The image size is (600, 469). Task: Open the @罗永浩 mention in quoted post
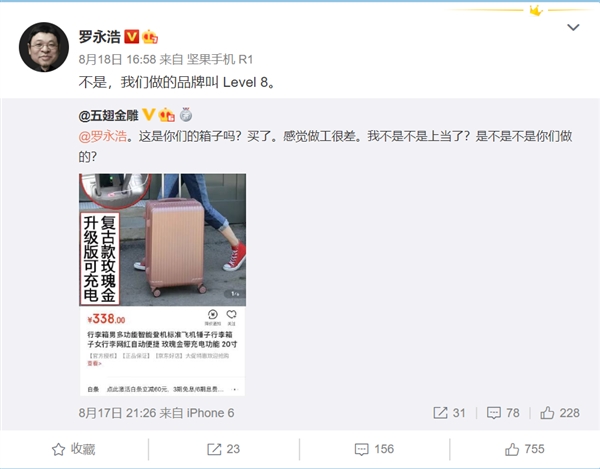(103, 136)
